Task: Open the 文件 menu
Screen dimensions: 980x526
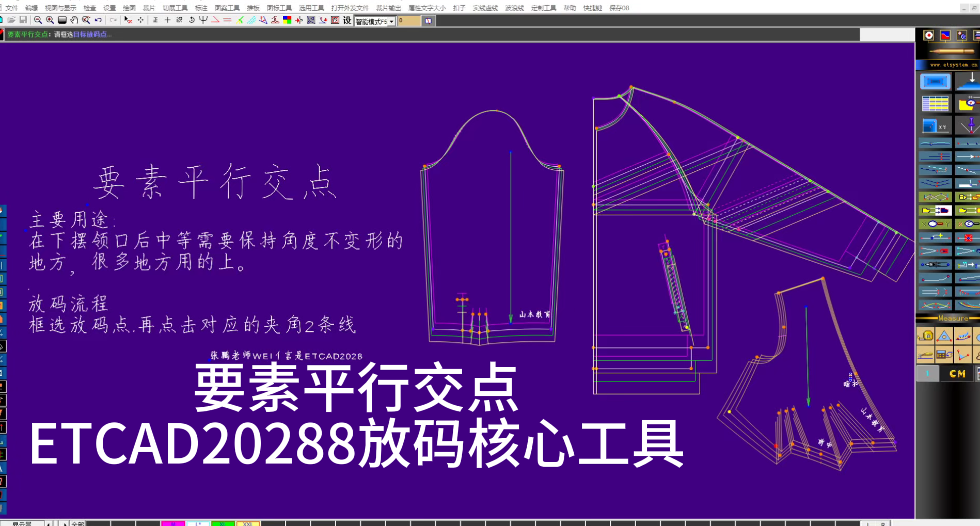Action: (x=11, y=8)
